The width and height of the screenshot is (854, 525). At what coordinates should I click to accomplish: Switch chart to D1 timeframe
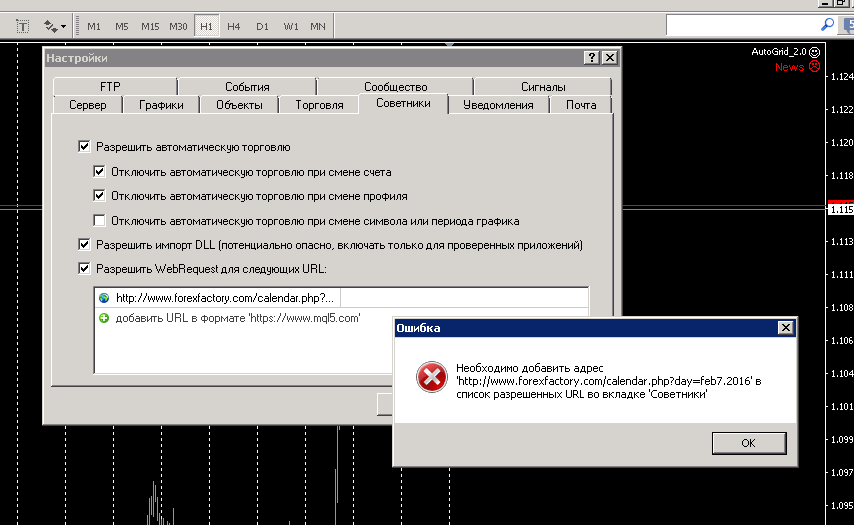click(262, 26)
